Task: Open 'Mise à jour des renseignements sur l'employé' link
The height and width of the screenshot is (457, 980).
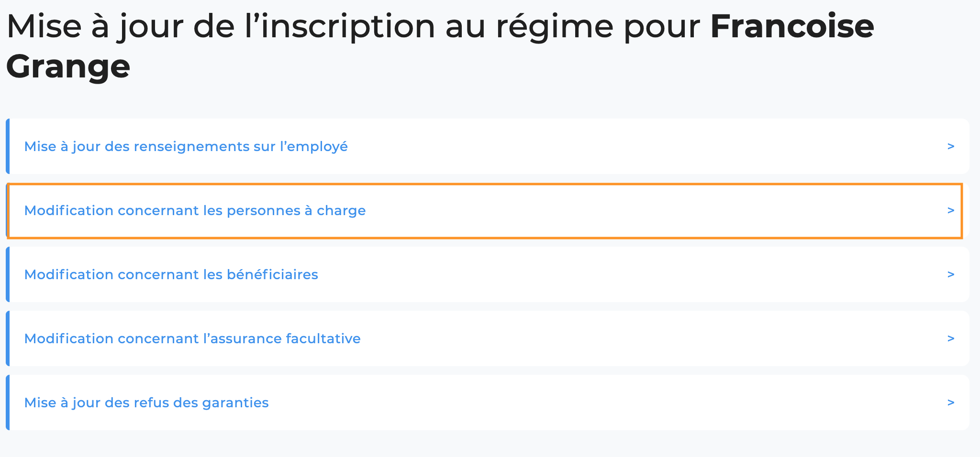Action: [186, 146]
